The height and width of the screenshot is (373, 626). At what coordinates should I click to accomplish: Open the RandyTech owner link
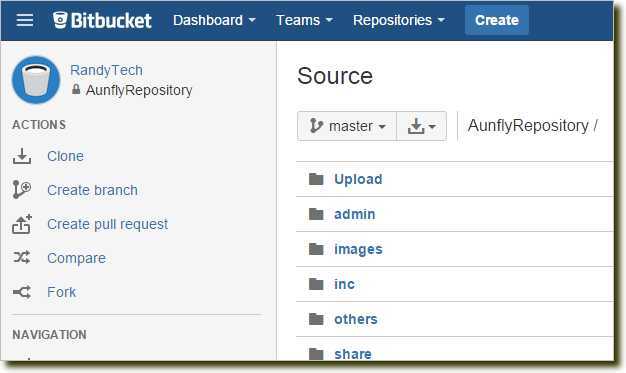click(106, 70)
